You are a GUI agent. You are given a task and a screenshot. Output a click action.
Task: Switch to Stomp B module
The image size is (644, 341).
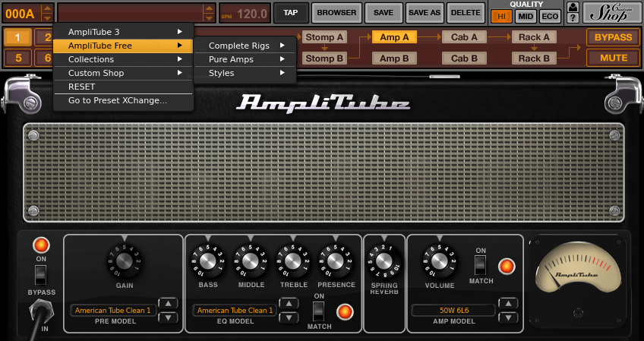pos(324,58)
